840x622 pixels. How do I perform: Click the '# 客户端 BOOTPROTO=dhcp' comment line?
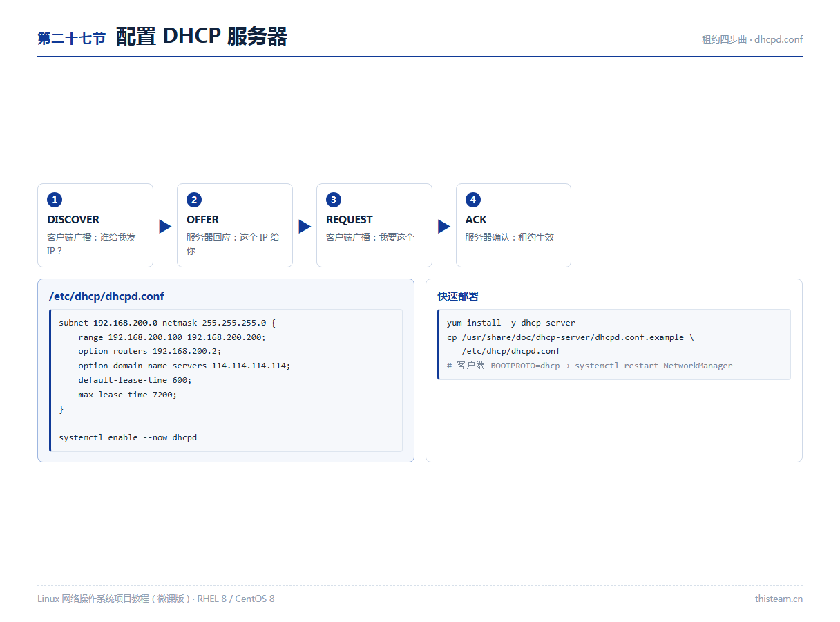tap(590, 366)
